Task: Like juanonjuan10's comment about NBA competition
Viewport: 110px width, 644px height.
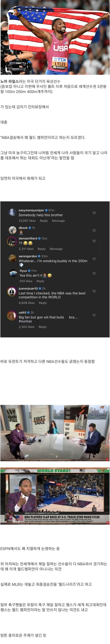Action: pyautogui.click(x=94, y=291)
